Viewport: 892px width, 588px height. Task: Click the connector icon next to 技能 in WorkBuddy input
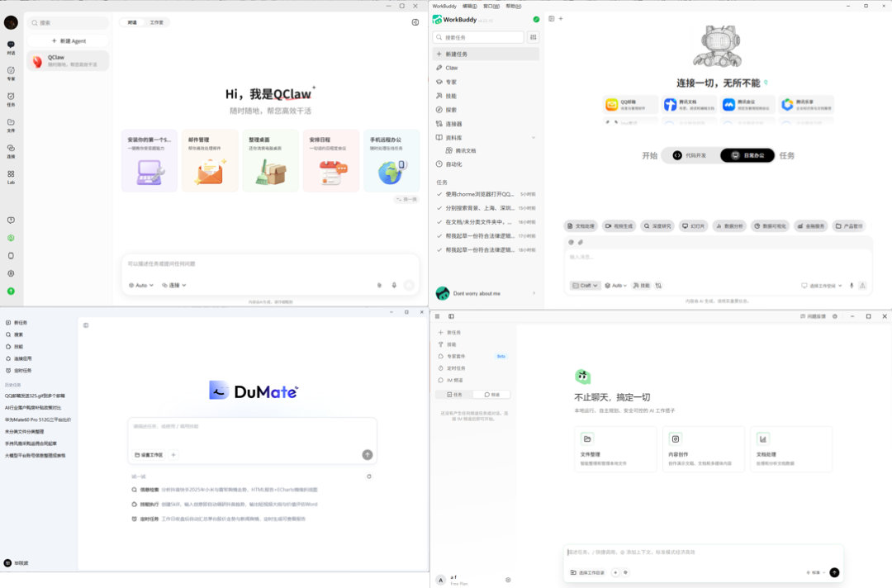click(658, 286)
